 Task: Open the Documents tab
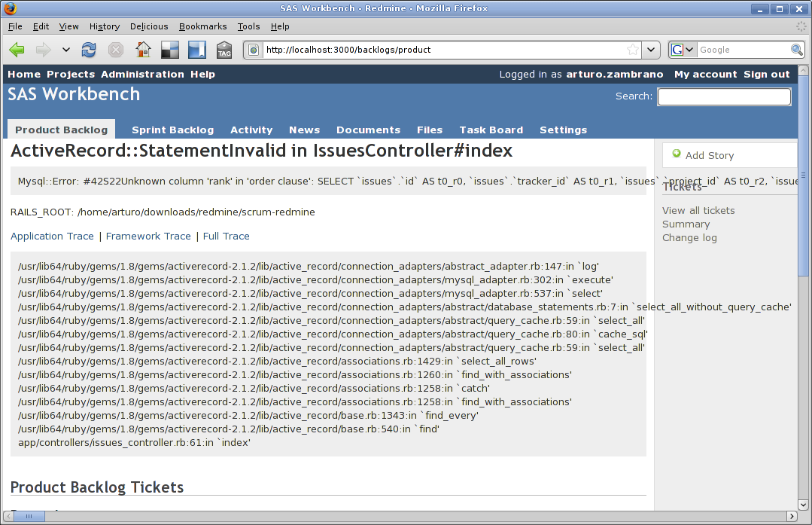[x=368, y=130]
